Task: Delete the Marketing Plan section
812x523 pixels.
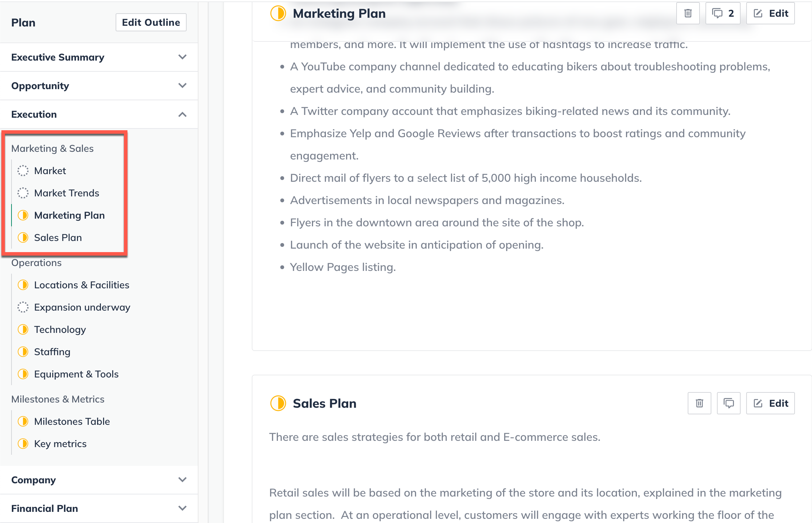Action: coord(688,13)
